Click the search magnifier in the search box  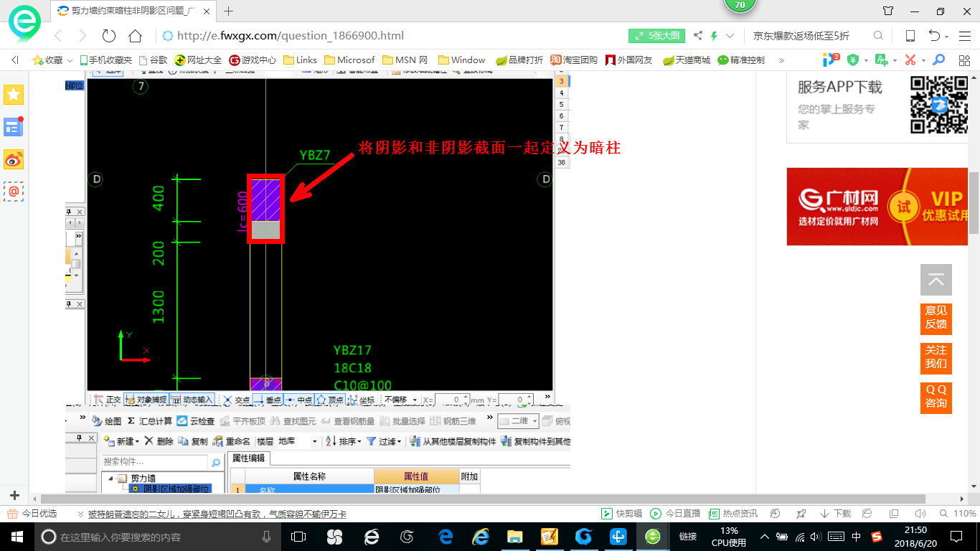[878, 36]
